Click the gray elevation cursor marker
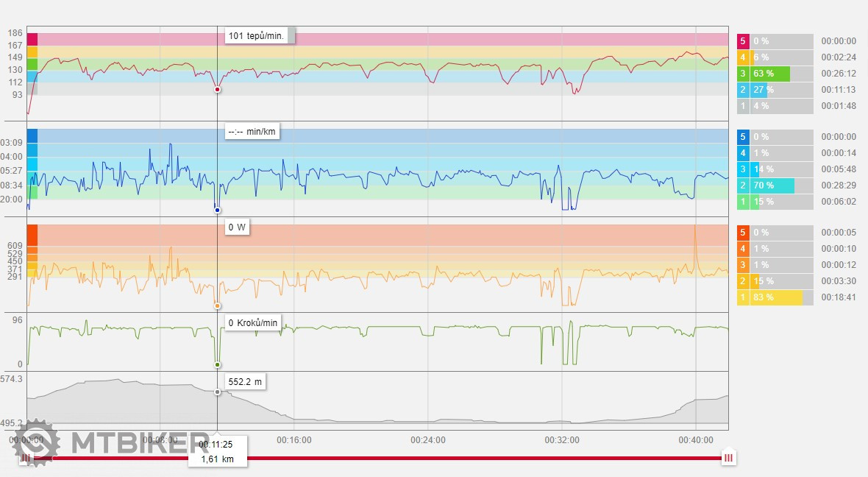Image resolution: width=868 pixels, height=477 pixels. click(x=217, y=392)
